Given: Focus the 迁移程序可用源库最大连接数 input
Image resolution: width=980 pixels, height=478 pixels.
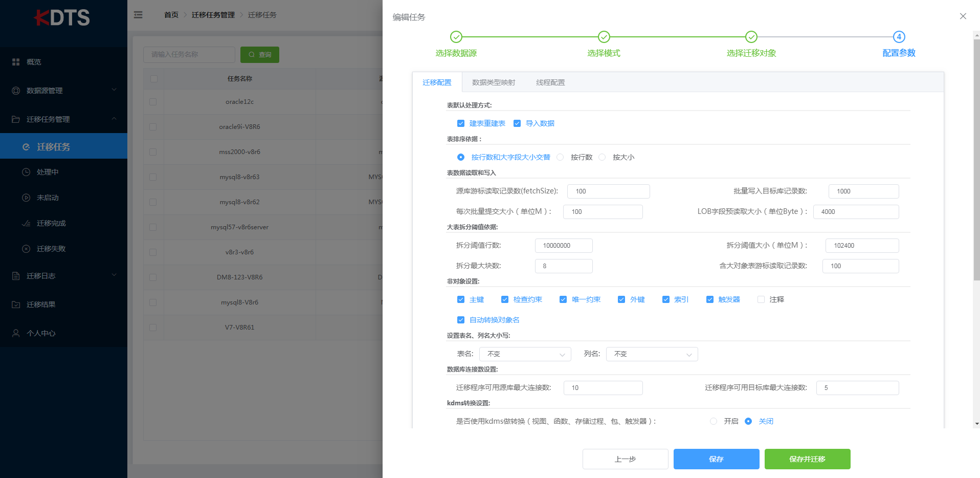Looking at the screenshot, I should pos(603,388).
